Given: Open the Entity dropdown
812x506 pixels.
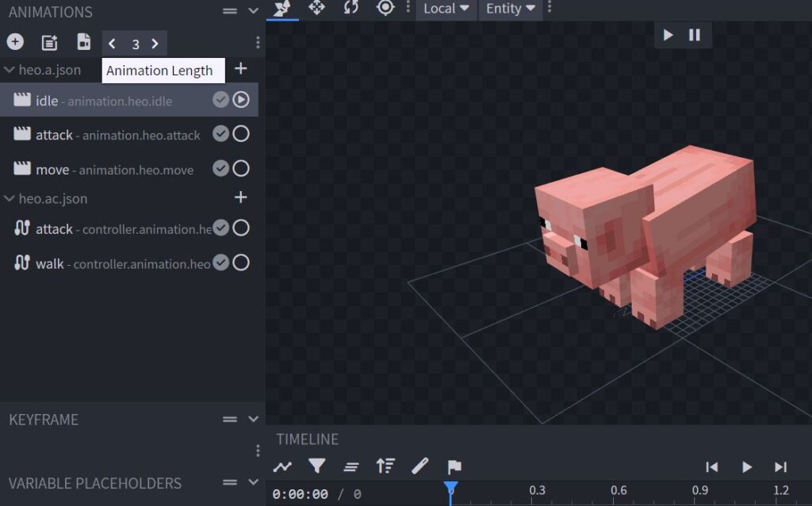Looking at the screenshot, I should coord(510,9).
